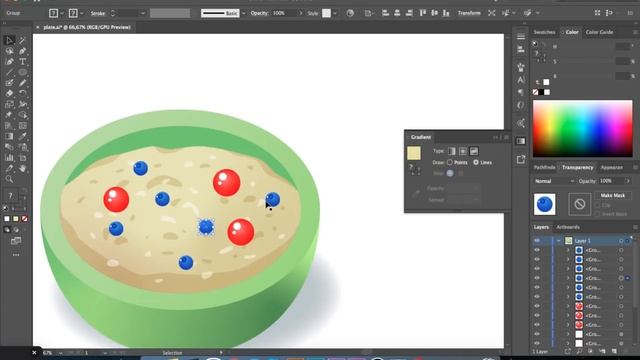640x360 pixels.
Task: Choose Freeform gradient type icon
Action: click(473, 151)
